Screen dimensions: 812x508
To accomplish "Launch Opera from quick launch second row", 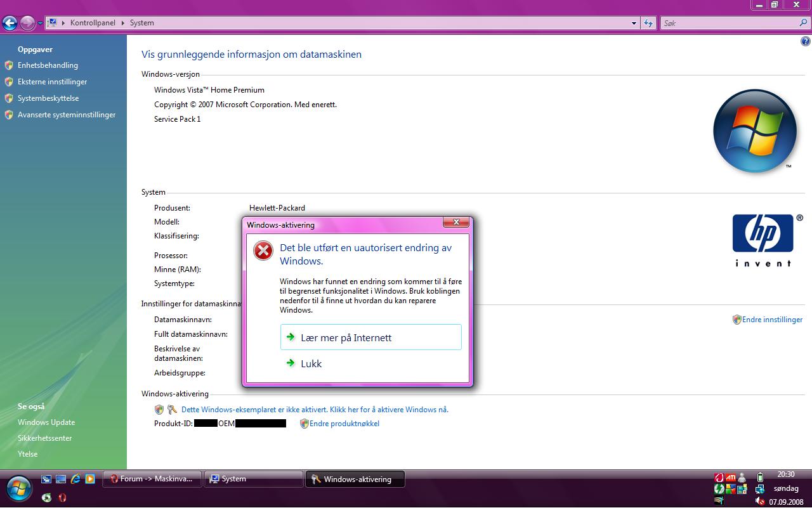I will (x=62, y=498).
